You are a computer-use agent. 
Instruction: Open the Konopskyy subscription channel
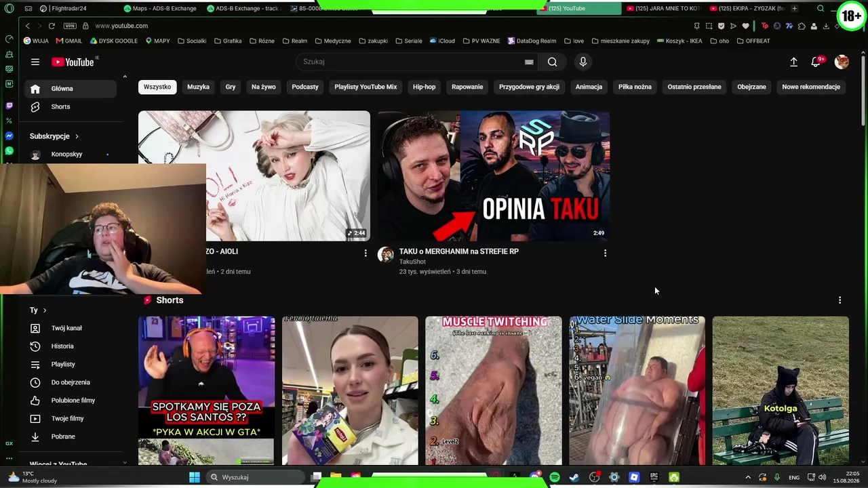coord(66,155)
